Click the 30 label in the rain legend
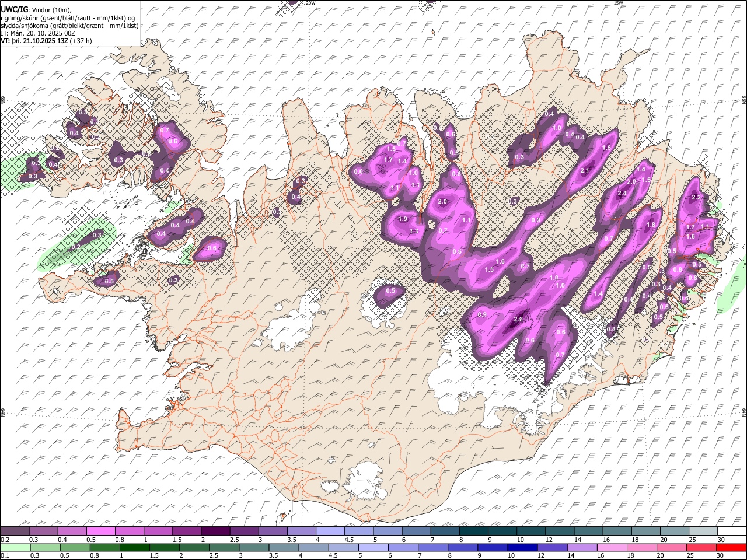Viewport: 747px width, 560px height. click(x=721, y=555)
